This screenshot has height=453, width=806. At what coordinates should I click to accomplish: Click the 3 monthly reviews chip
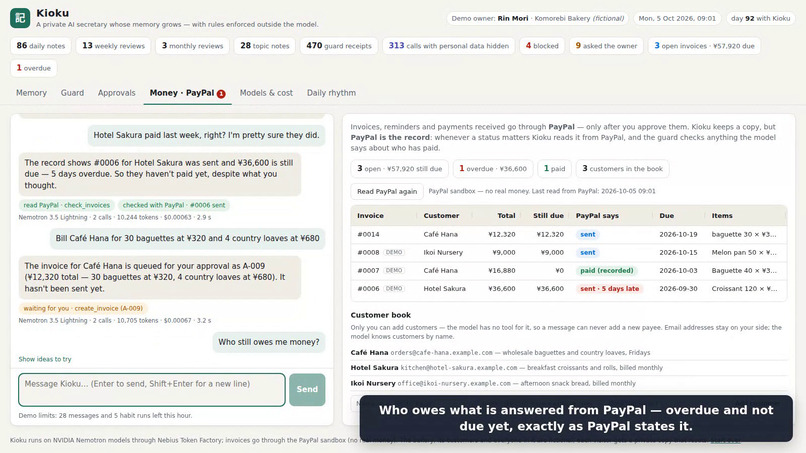(x=192, y=46)
